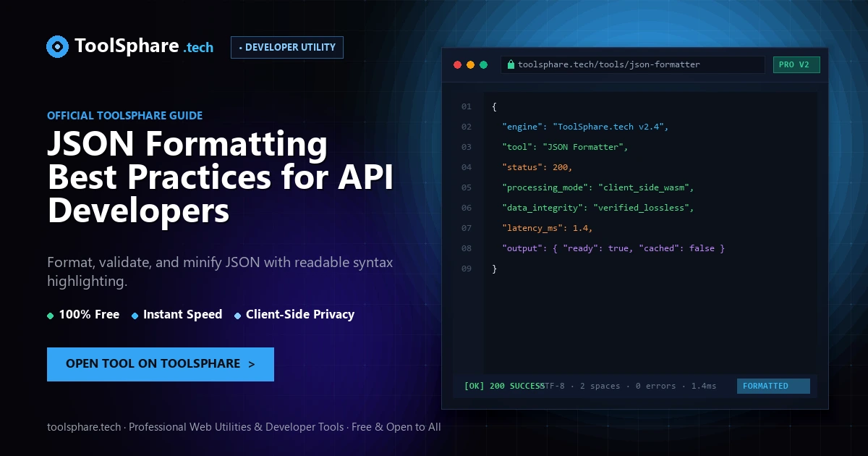This screenshot has height=456, width=868.
Task: Click the "status": 200 code line
Action: [537, 167]
